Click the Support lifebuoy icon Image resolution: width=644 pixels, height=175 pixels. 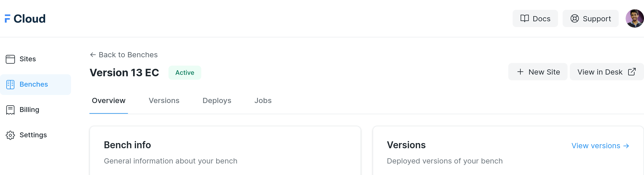click(x=575, y=18)
